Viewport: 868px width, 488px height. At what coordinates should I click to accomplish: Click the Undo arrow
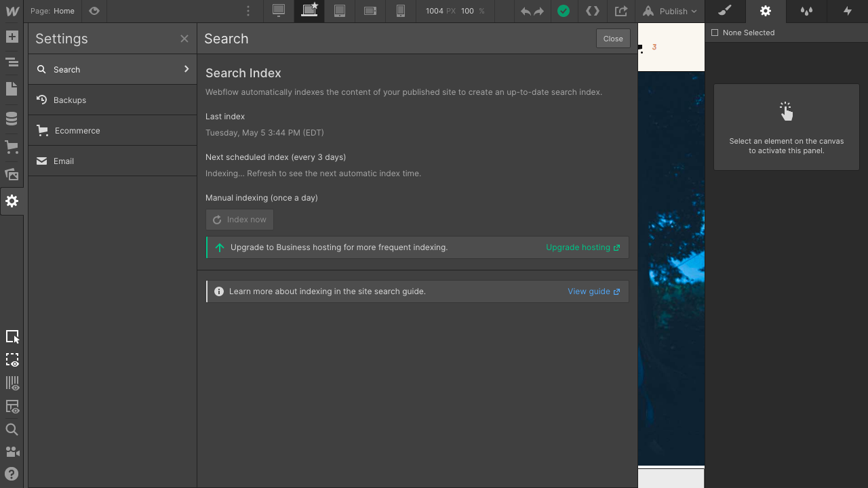click(x=526, y=11)
